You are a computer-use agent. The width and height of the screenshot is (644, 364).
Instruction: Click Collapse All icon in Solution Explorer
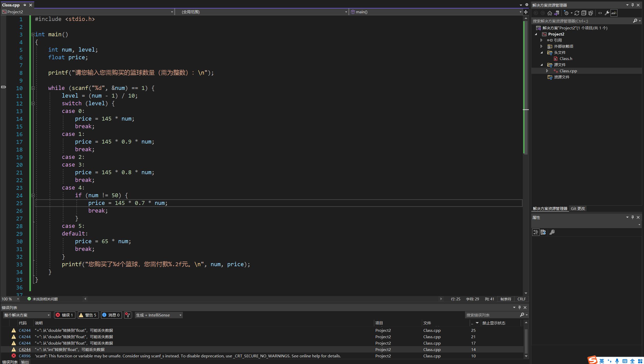[584, 13]
